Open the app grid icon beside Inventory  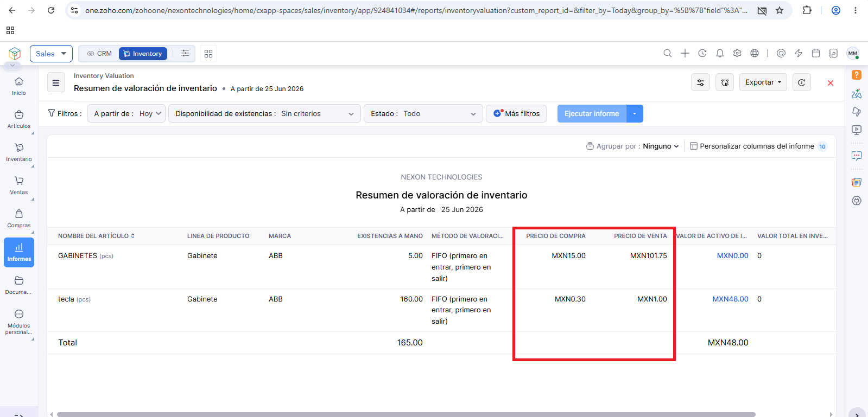click(208, 54)
